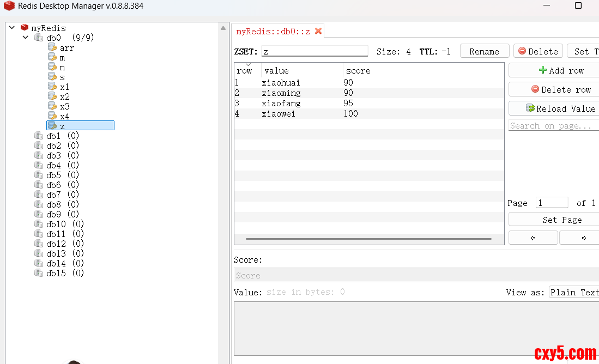Select key x4 in the tree

[x=64, y=117]
